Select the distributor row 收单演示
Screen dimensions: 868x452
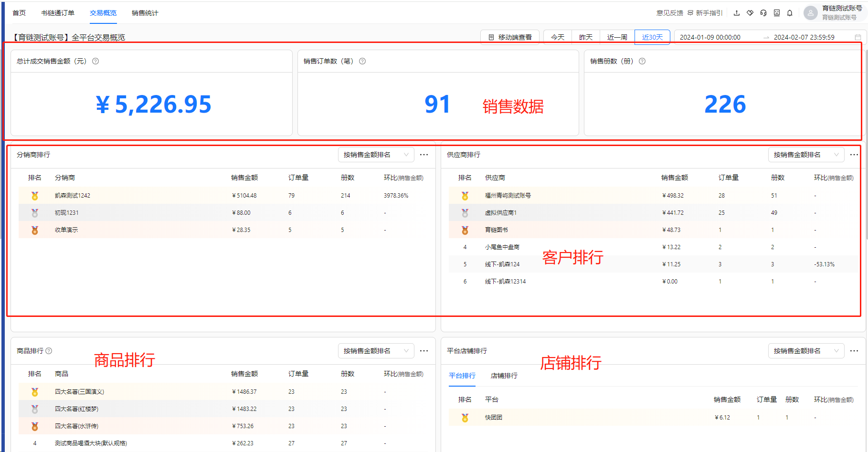(223, 230)
